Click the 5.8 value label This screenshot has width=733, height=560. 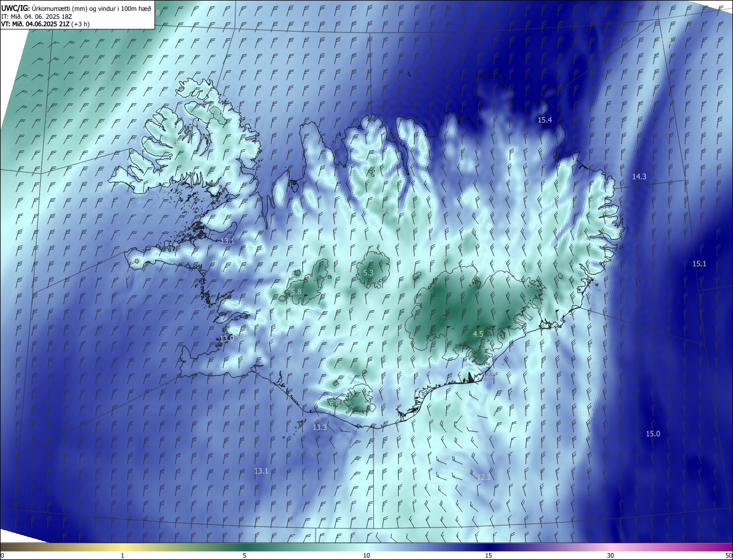(x=296, y=292)
